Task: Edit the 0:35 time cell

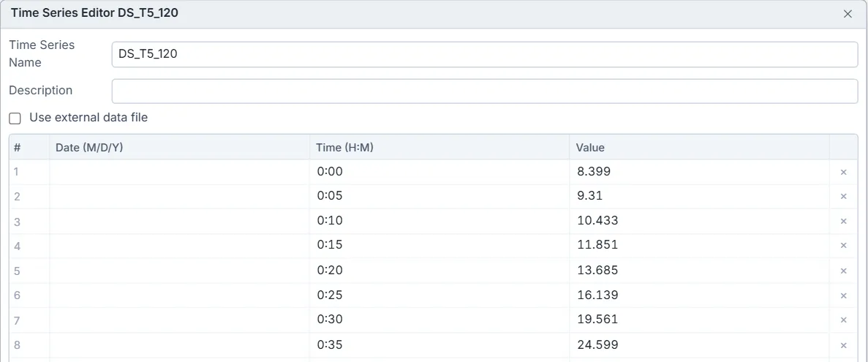Action: tap(439, 345)
